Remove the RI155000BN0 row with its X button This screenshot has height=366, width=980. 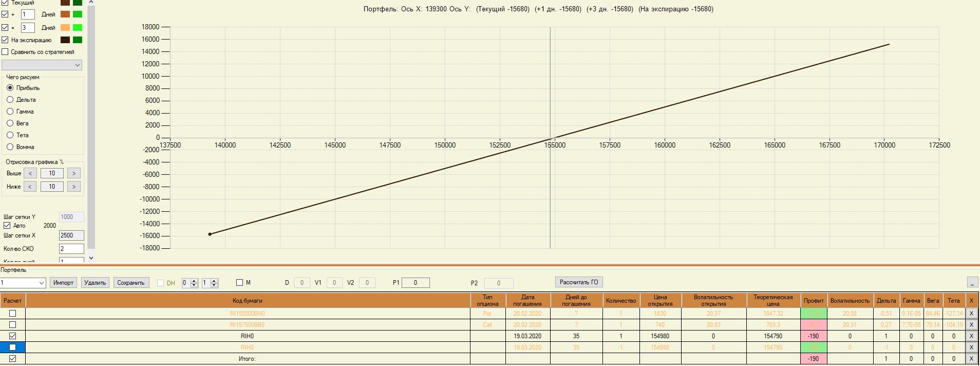tap(971, 314)
